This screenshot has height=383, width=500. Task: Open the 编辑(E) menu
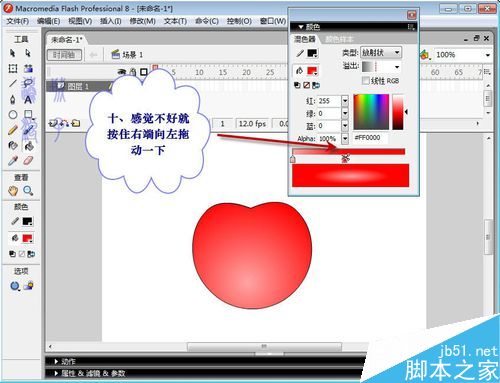click(48, 21)
